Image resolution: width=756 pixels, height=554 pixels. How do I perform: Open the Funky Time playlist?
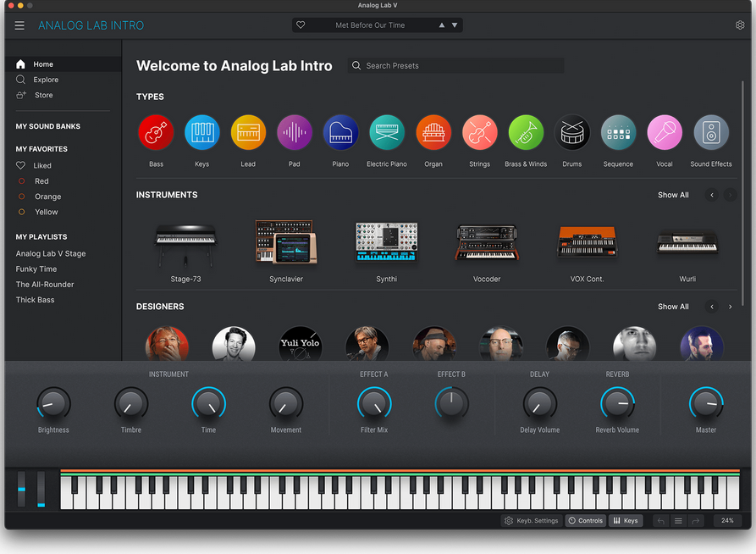[36, 269]
